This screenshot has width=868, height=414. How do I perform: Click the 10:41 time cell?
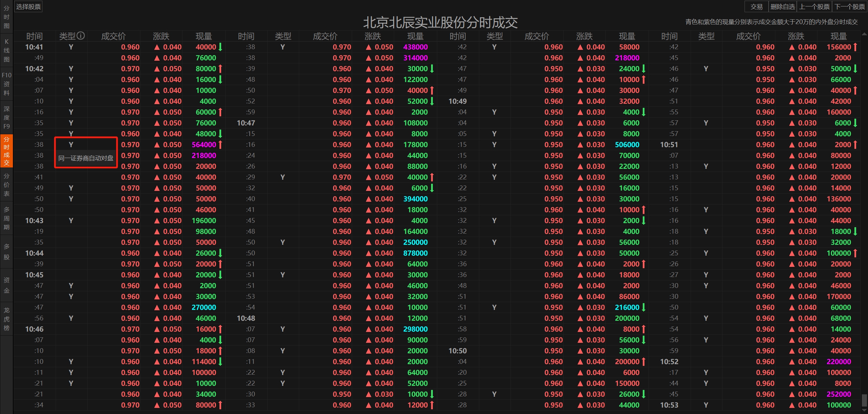pyautogui.click(x=34, y=47)
